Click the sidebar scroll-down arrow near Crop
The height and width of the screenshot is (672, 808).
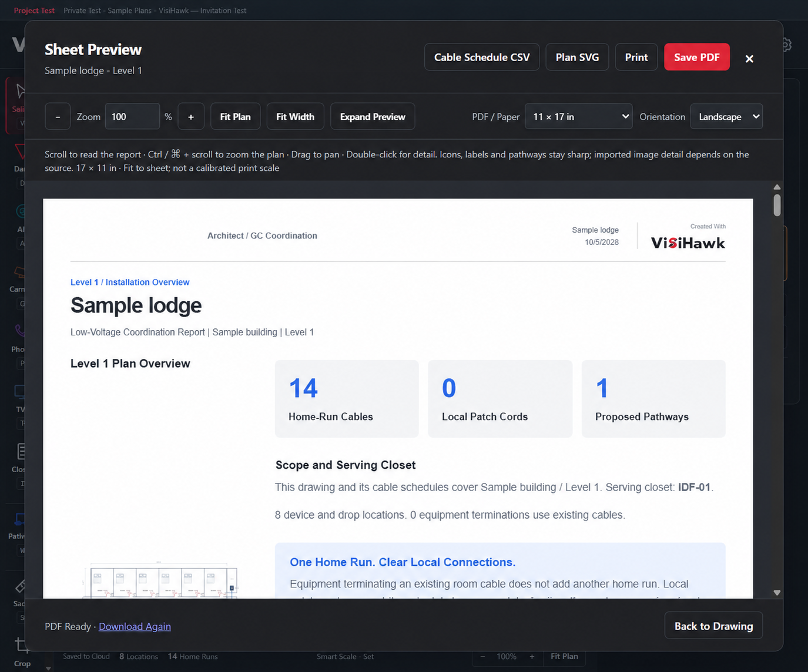pos(48,668)
